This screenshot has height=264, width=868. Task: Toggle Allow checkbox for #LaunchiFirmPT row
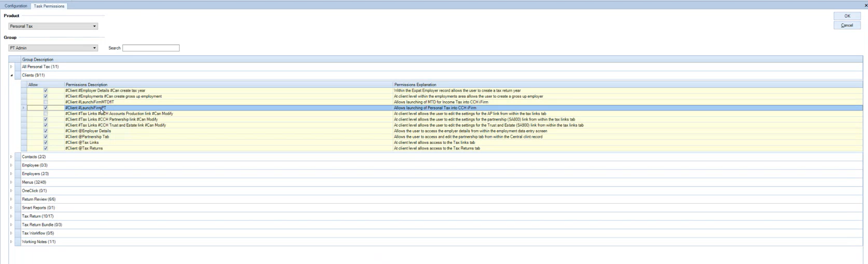(46, 108)
